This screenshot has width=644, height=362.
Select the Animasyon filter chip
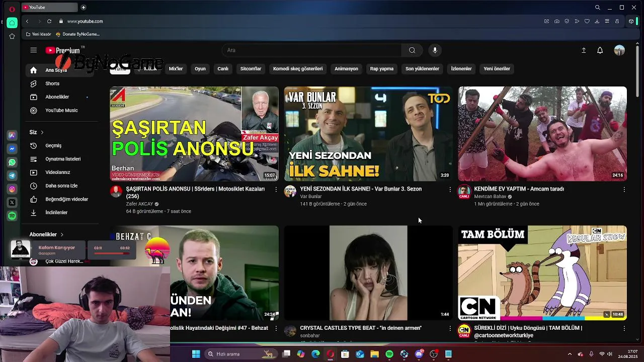[346, 69]
